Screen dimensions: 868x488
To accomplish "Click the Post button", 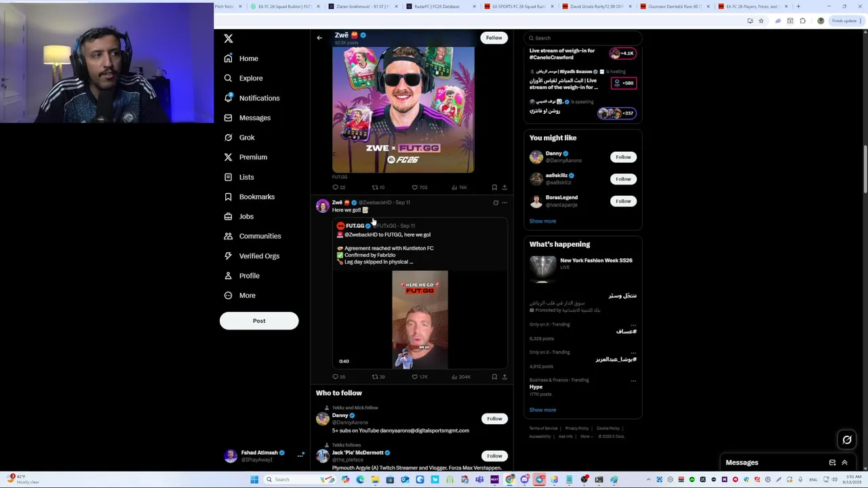I will (x=259, y=321).
